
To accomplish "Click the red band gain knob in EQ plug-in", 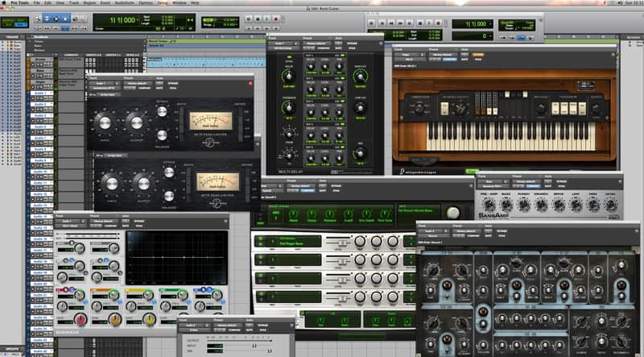I will 80,319.
